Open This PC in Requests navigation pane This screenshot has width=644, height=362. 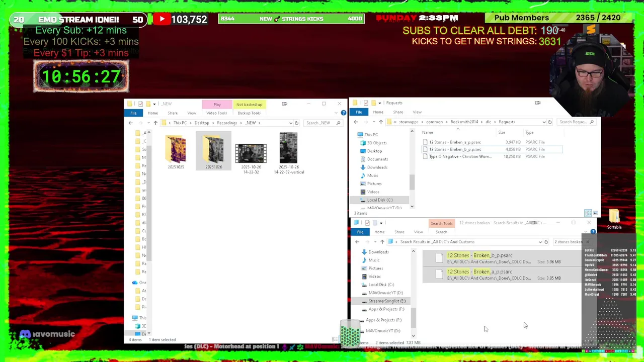tap(371, 134)
